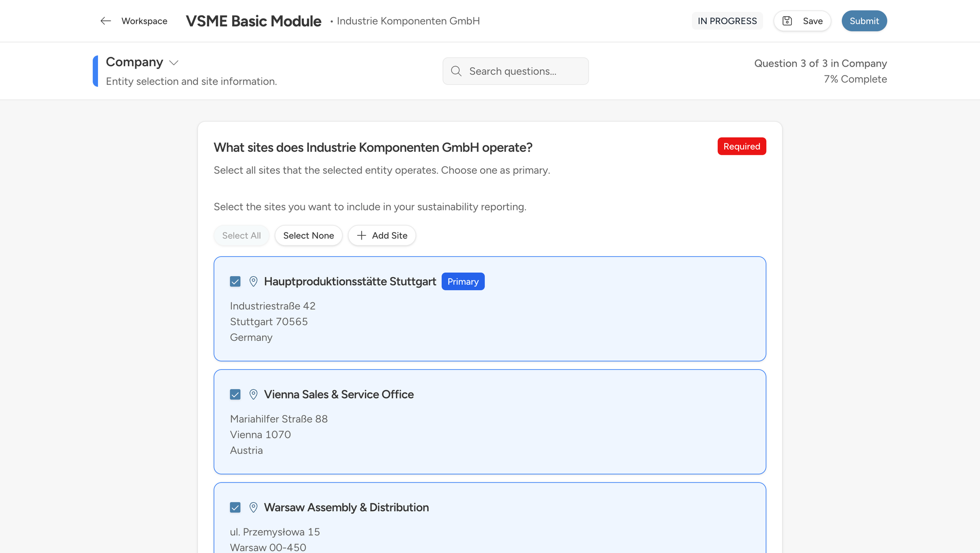This screenshot has height=553, width=980.
Task: Click the plus icon in Add Site
Action: [x=362, y=236]
